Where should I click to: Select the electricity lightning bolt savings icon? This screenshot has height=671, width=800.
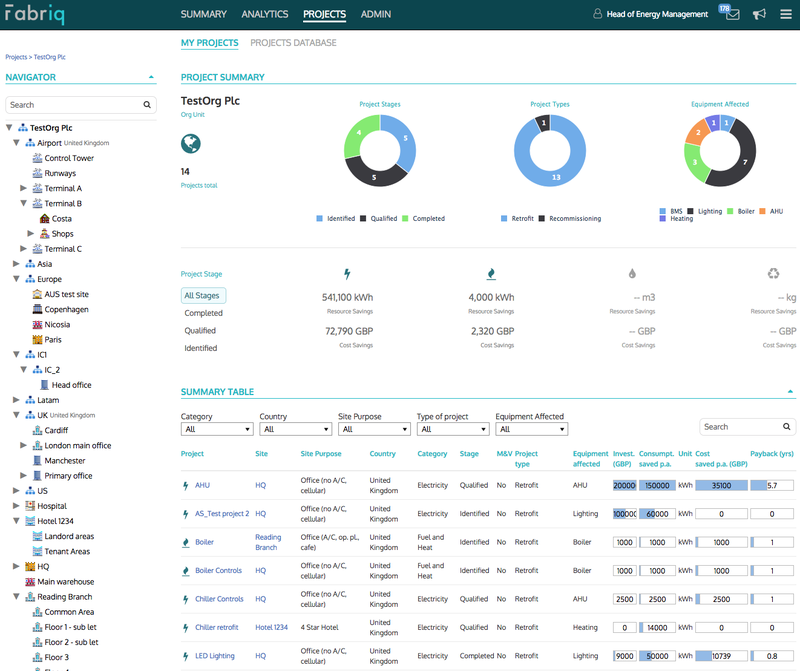(x=347, y=274)
